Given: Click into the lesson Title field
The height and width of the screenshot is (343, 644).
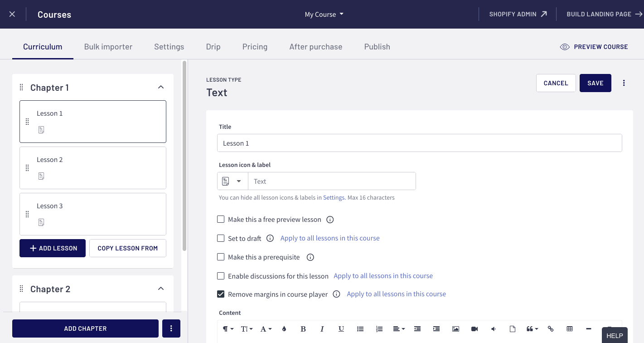Looking at the screenshot, I should (419, 143).
